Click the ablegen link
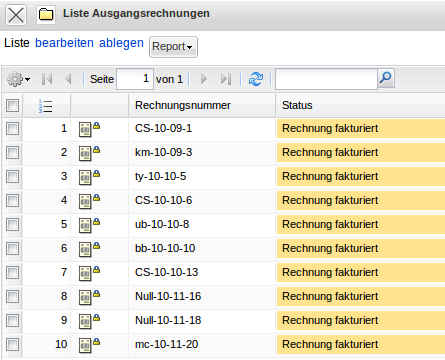The width and height of the screenshot is (445, 360). pyautogui.click(x=121, y=43)
